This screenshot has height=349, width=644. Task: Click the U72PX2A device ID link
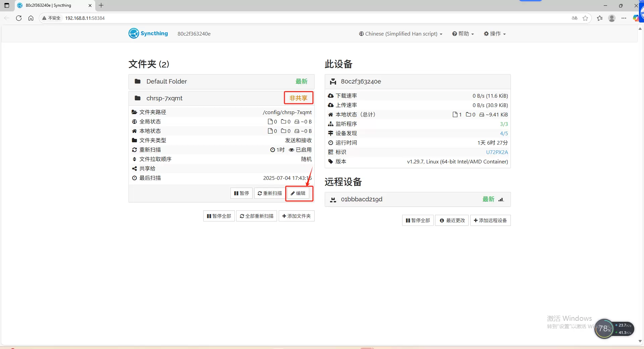[497, 152]
